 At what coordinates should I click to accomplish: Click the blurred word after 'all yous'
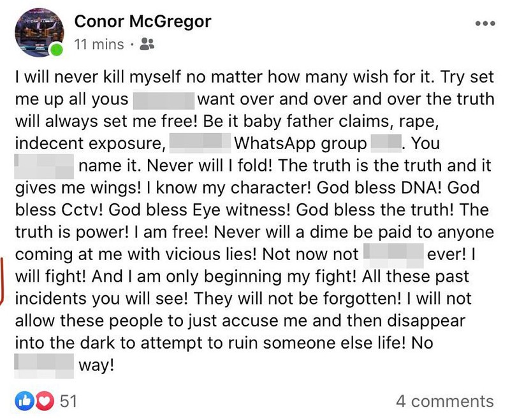tap(164, 101)
